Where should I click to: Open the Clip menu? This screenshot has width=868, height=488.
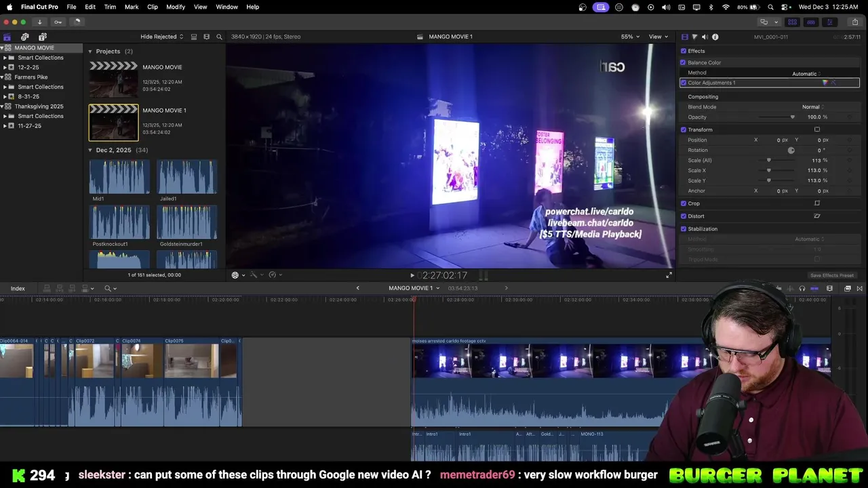click(x=153, y=7)
